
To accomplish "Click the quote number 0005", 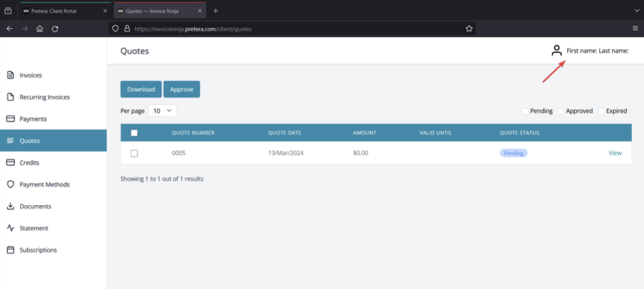I will point(179,153).
